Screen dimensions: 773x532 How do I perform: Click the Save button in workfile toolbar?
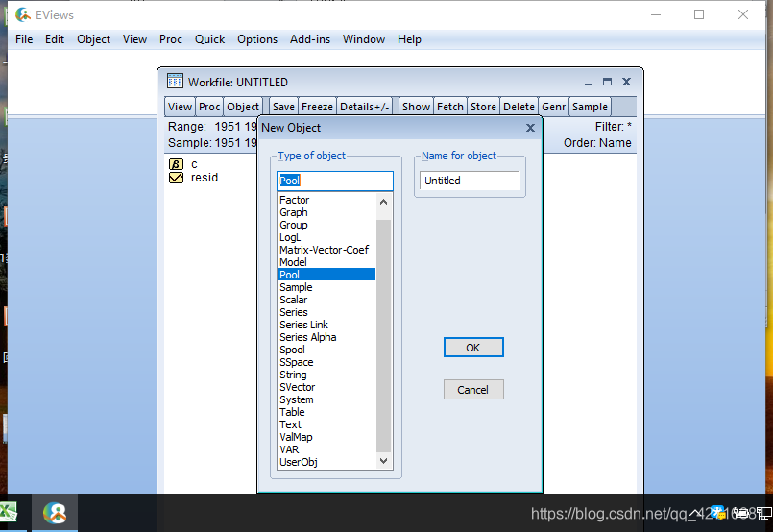click(283, 107)
